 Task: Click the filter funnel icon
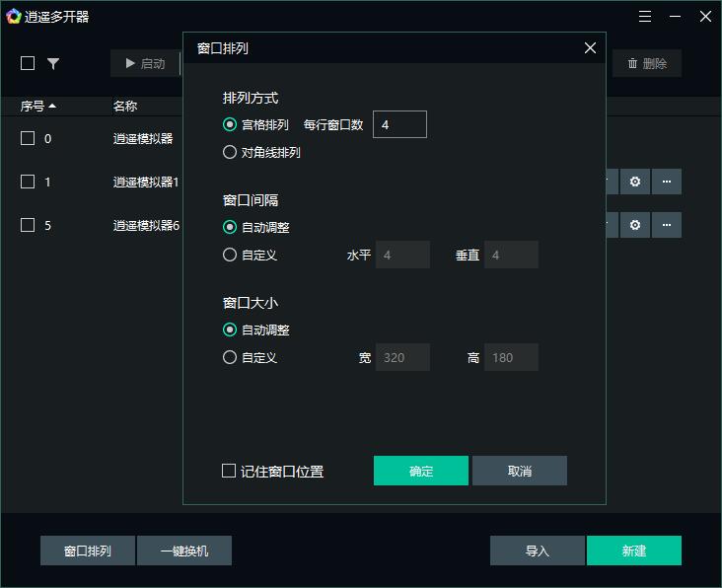point(53,63)
